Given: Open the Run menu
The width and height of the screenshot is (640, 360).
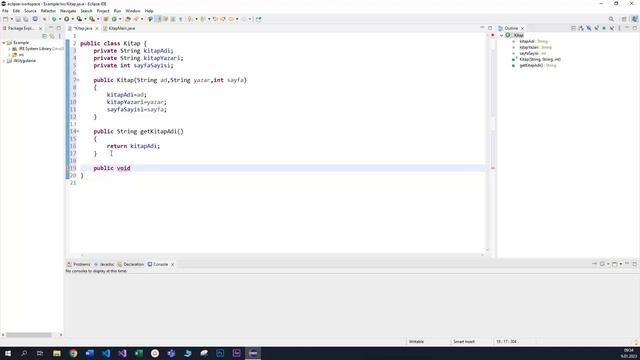Looking at the screenshot, I should [118, 11].
